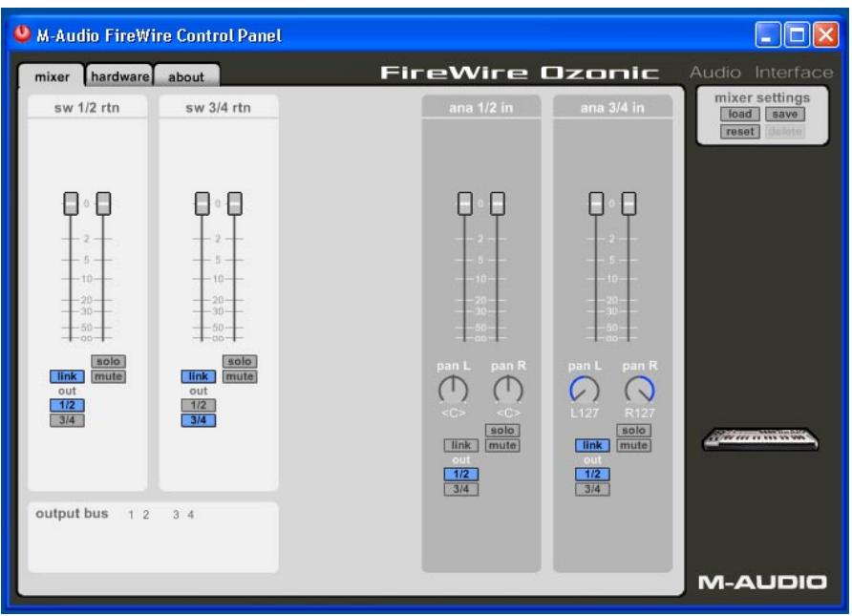Toggle link on sw 1/2 rtn channel
This screenshot has width=852, height=616.
coord(67,376)
